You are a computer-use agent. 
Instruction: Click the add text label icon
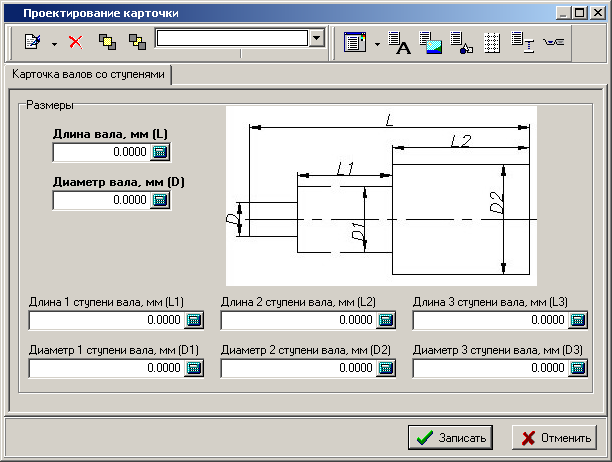(x=399, y=43)
